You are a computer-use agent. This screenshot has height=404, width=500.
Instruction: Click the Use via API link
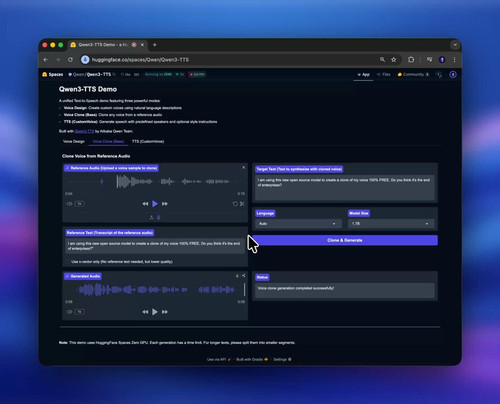coord(219,359)
